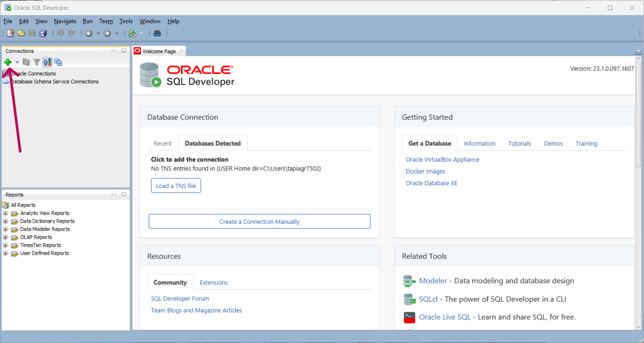
Task: Click the SQLcl icon in Related Tools
Action: (x=409, y=299)
